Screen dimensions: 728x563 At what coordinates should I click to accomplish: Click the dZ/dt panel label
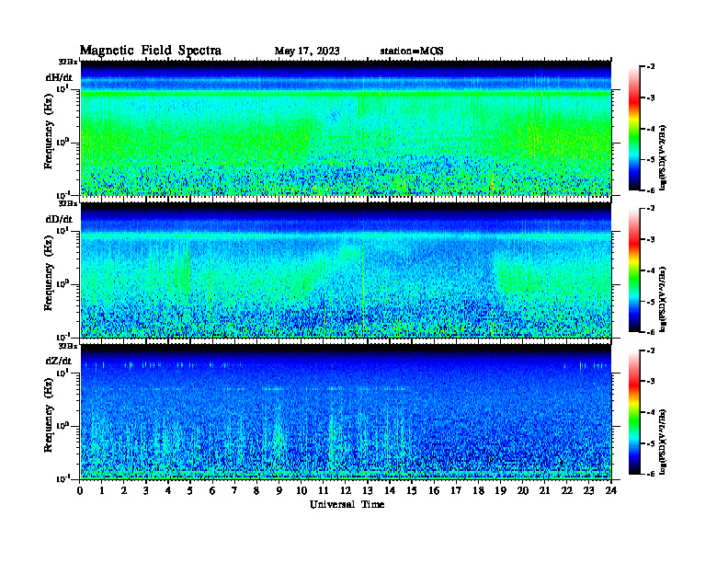pos(59,361)
